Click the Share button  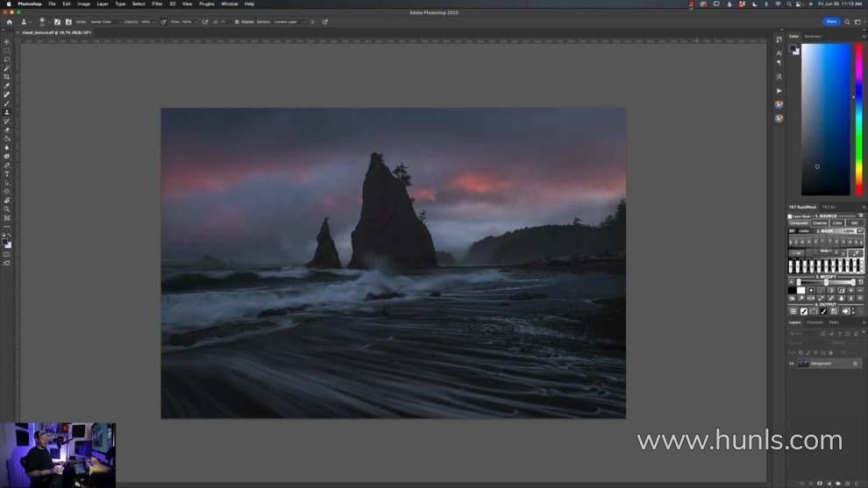click(830, 21)
